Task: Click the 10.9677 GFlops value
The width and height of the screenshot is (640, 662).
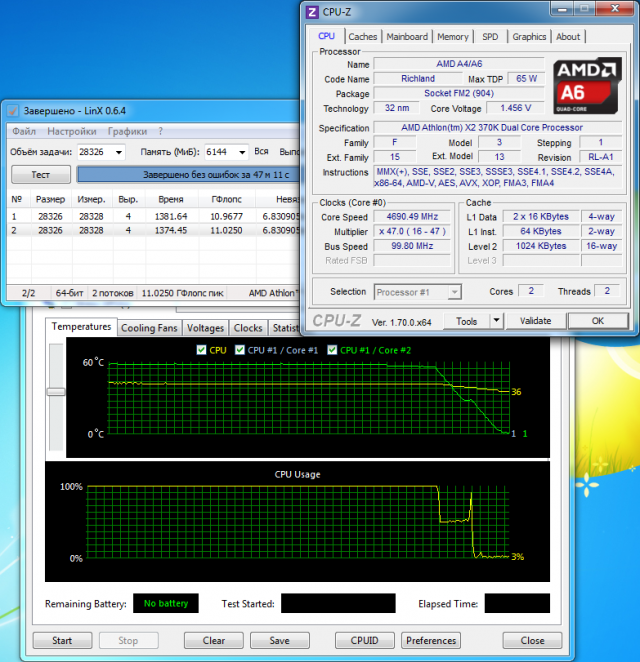Action: tap(227, 217)
